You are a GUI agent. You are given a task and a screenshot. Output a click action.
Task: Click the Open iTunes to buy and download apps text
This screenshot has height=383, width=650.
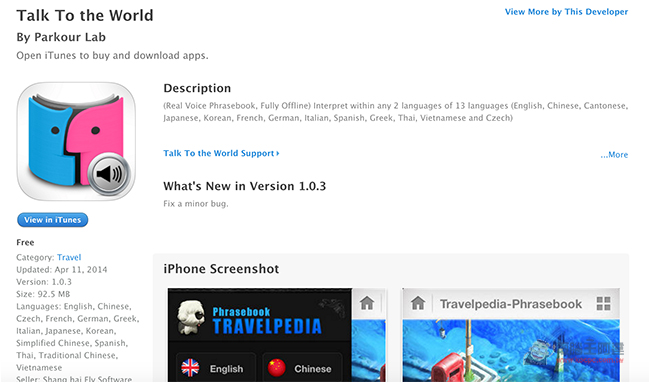(x=112, y=56)
